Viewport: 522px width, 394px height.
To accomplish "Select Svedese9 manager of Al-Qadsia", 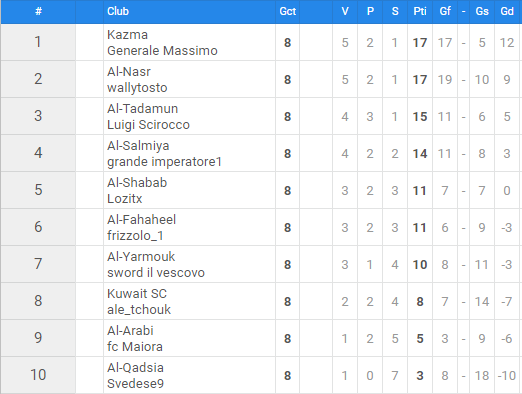I will [x=136, y=384].
